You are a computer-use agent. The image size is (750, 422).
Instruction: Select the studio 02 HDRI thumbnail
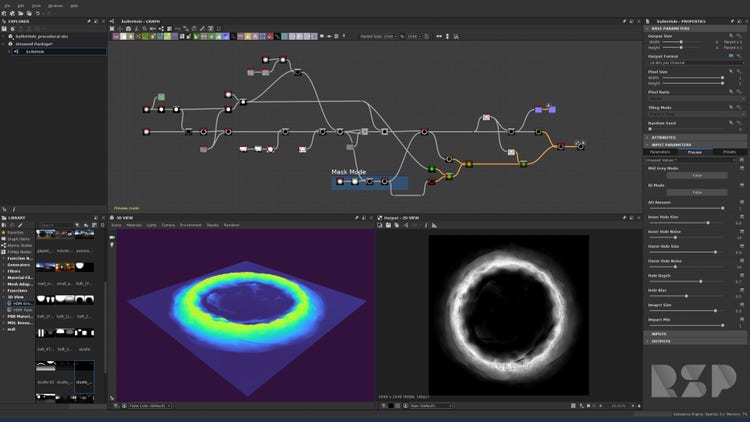click(45, 366)
